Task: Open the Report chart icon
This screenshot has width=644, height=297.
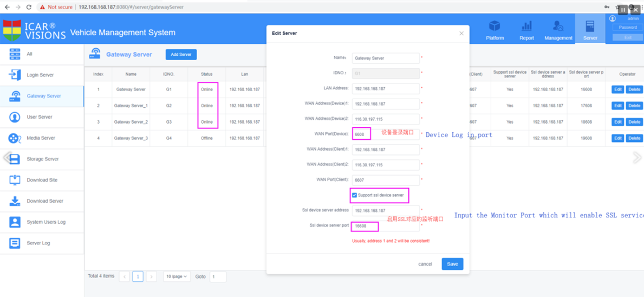Action: point(526,27)
